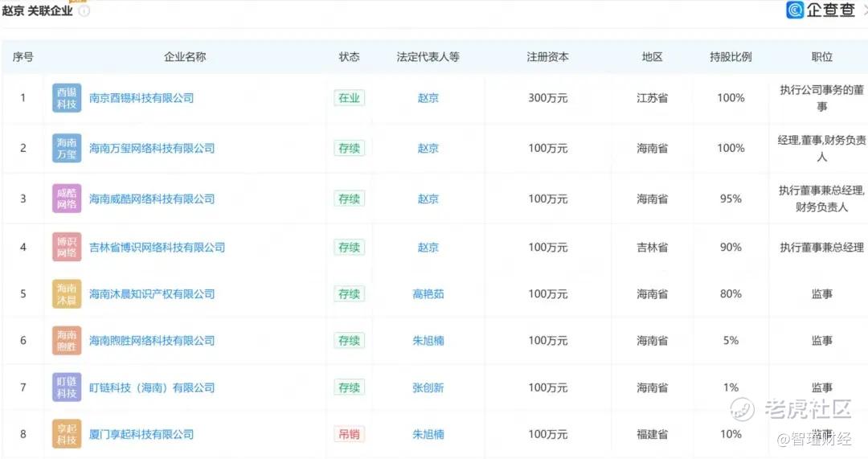Click legal representative 赵京 in row 1
This screenshot has width=868, height=459.
click(x=428, y=98)
